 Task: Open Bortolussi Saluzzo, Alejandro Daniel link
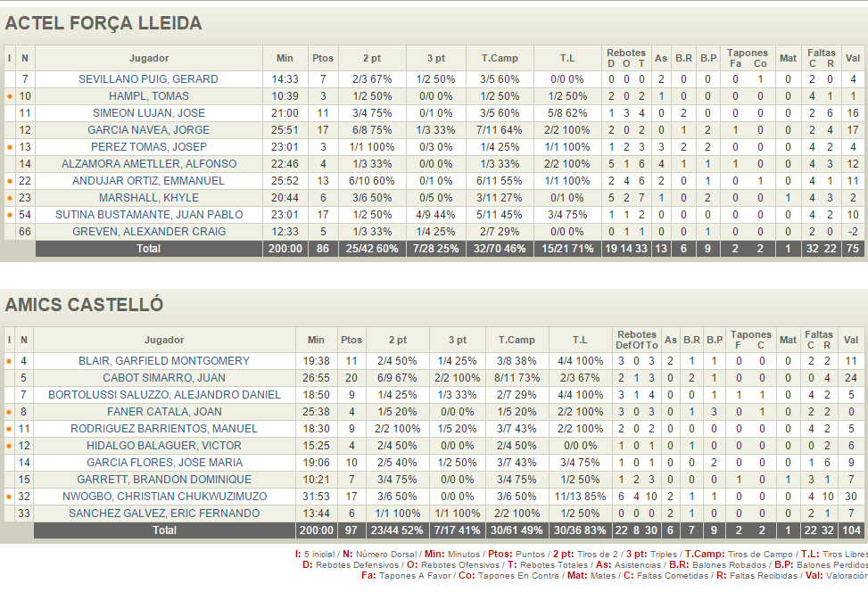(164, 395)
